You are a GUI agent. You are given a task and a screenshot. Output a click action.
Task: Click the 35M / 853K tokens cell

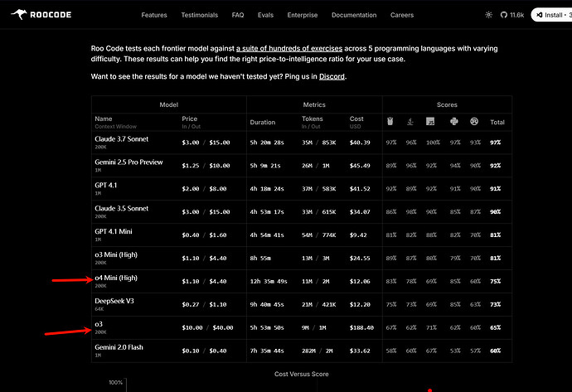(319, 143)
